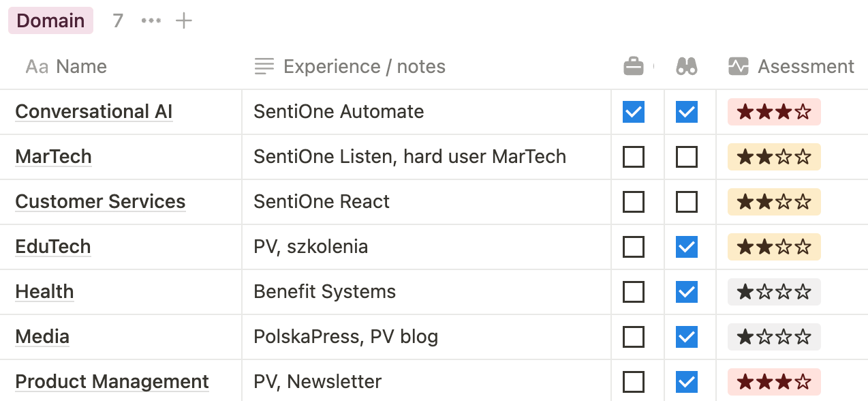Check the binoculars checkbox for MarTech
868x401 pixels.
tap(687, 157)
